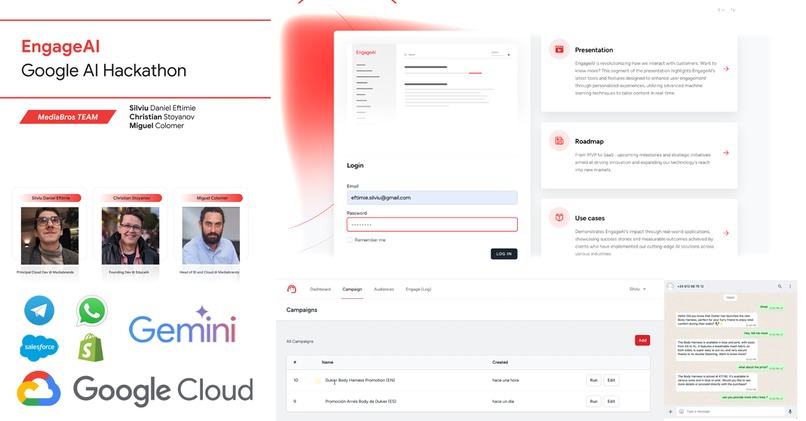Click the Name column header
Image resolution: width=806 pixels, height=421 pixels.
click(327, 362)
